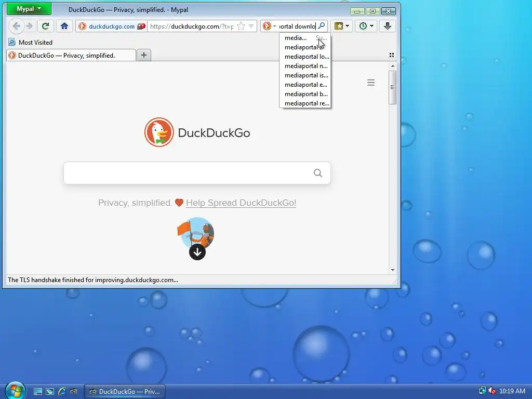Choose the 'mediaportal re...' suggestion
The width and height of the screenshot is (532, 399).
tap(305, 103)
